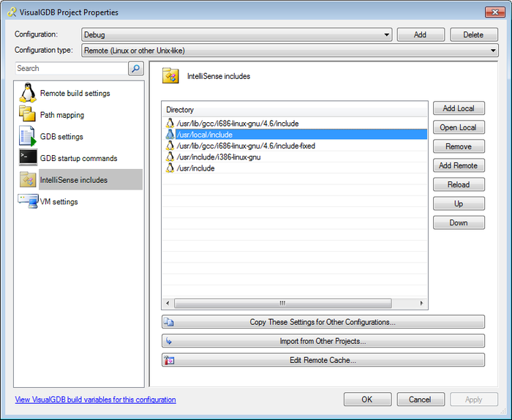Click penguin icon beside /usr/local/include
The height and width of the screenshot is (420, 512).
[170, 134]
